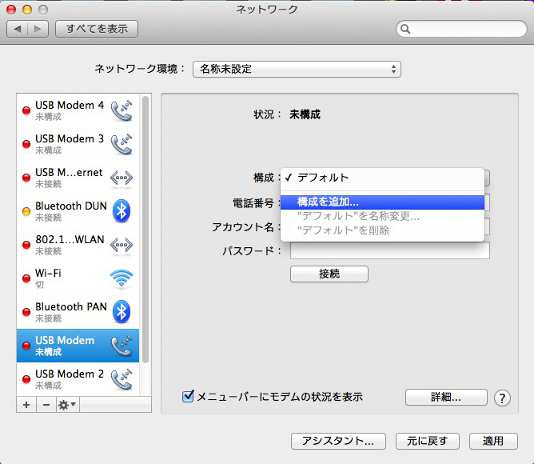534x464 pixels.
Task: Click the 接続 connect button
Action: click(x=329, y=274)
